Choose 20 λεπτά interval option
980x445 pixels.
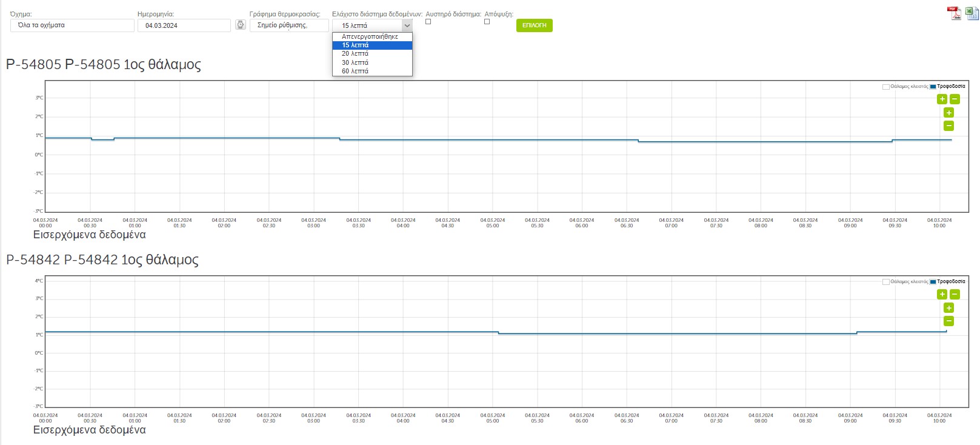(x=372, y=53)
